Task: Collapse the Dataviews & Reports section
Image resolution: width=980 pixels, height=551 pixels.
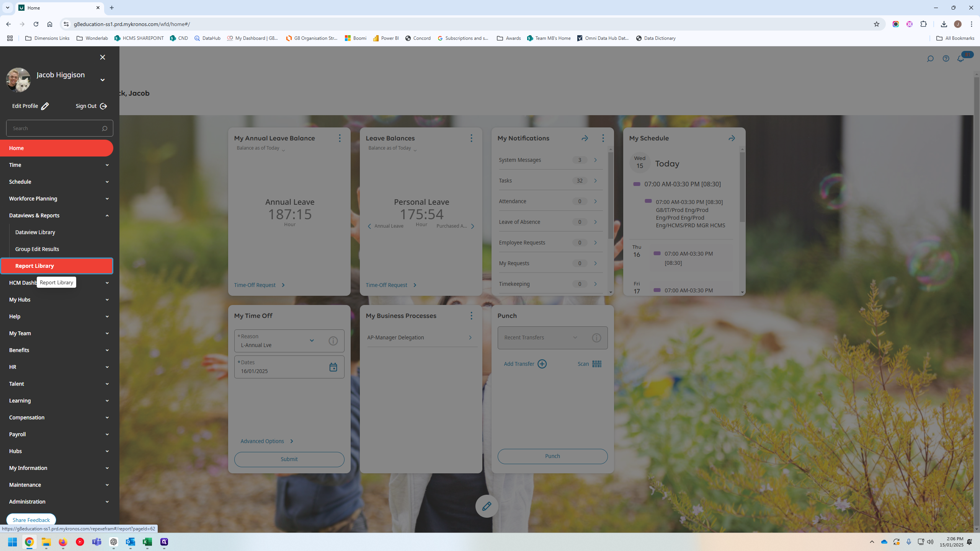Action: 107,215
